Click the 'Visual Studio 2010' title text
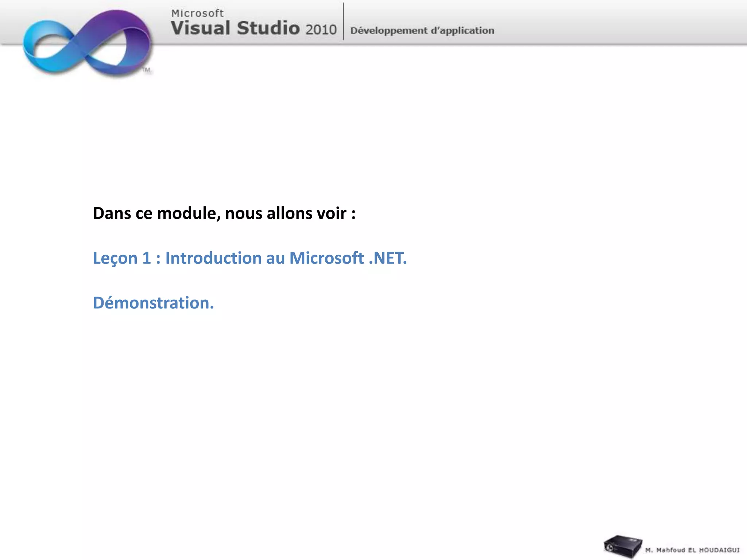 tap(254, 28)
